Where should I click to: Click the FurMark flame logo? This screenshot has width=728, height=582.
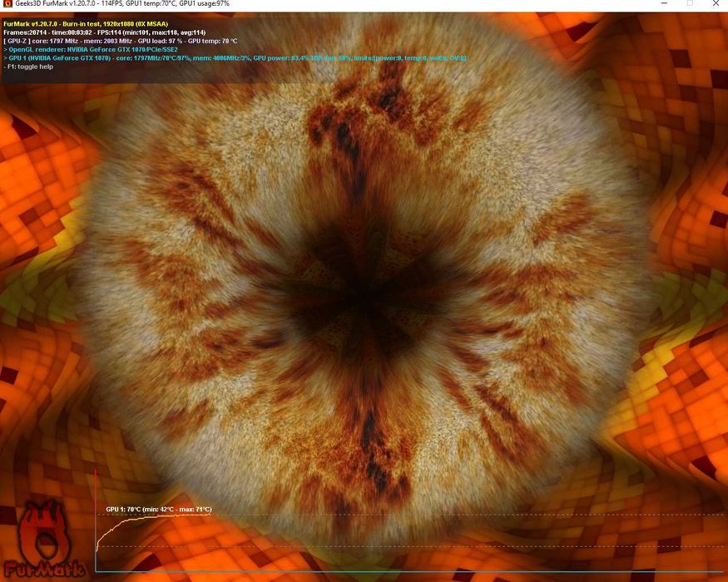45,539
